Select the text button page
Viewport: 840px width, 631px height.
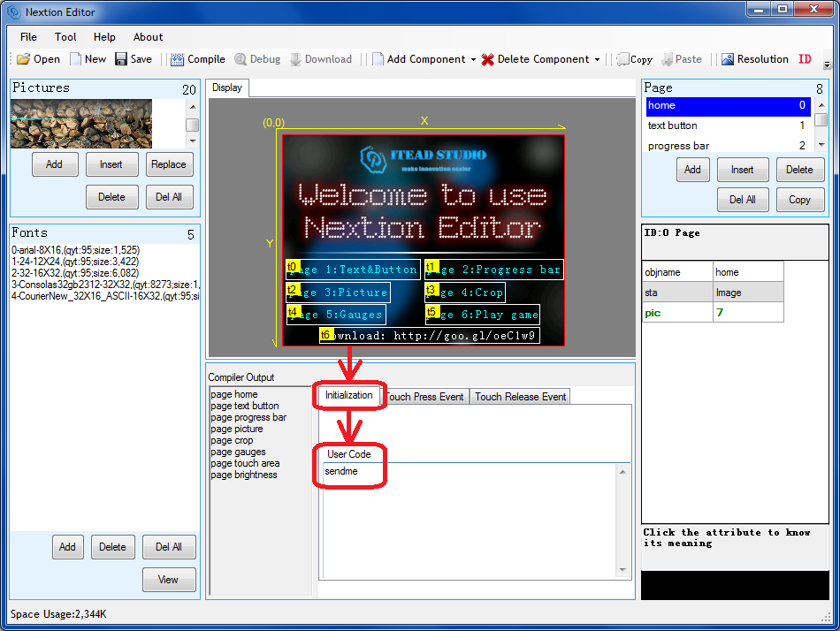728,125
